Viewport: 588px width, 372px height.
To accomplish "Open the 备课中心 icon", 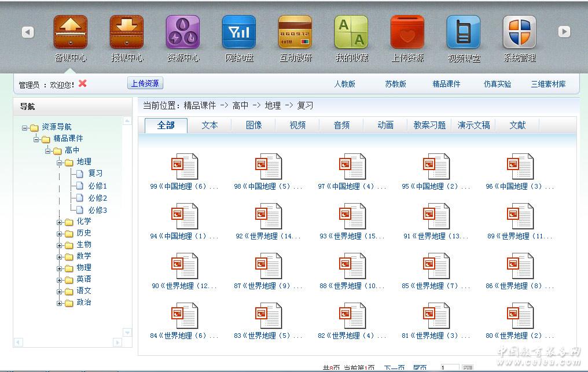I will 70,32.
